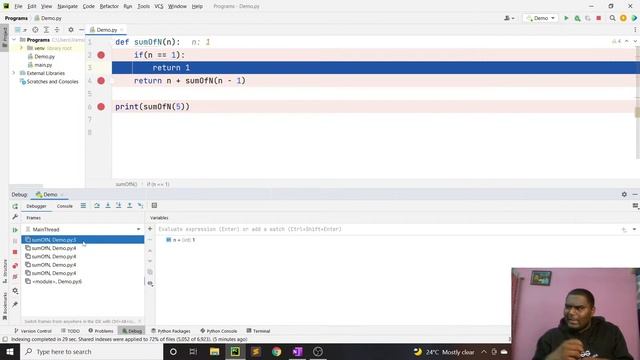Toggle Mute Breakpoints in Debug sidebar
The image size is (640, 360).
[15, 277]
